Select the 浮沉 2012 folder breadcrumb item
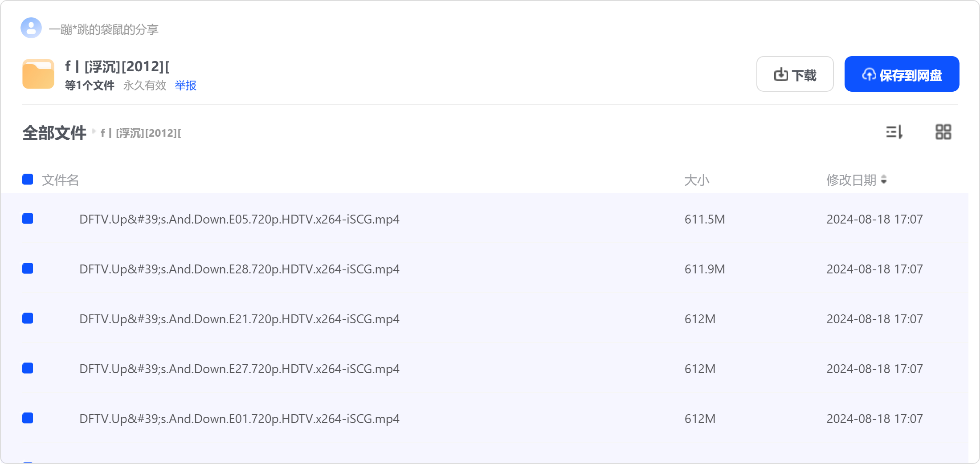 tap(141, 133)
